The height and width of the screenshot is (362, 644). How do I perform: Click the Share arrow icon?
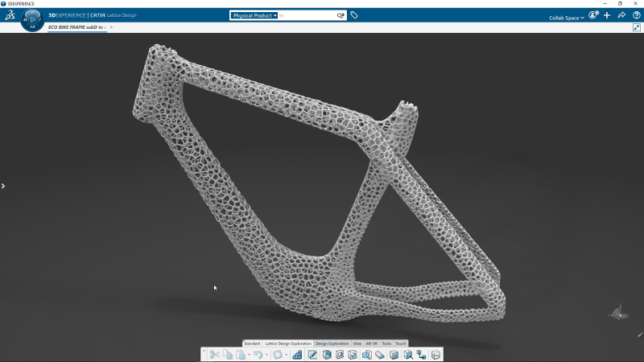pyautogui.click(x=621, y=15)
